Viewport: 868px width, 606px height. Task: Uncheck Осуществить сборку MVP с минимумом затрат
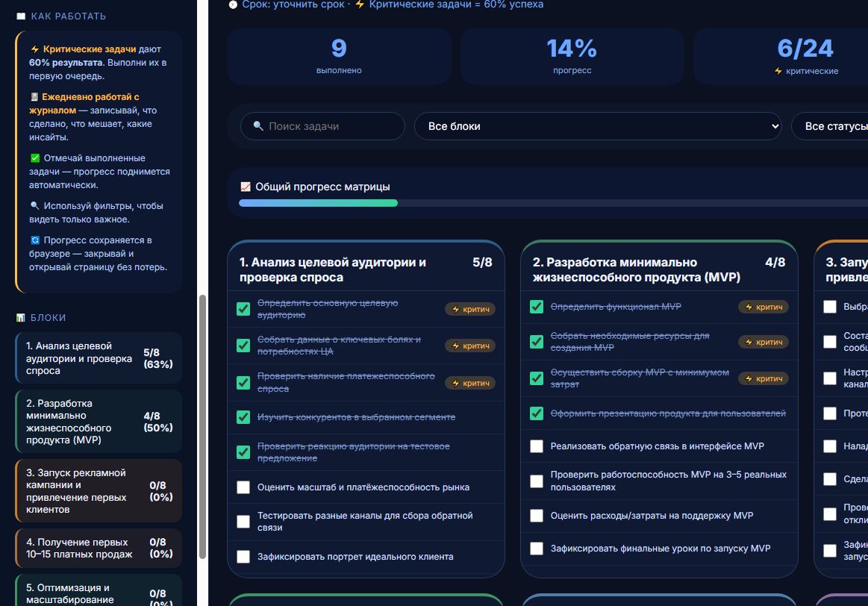coord(537,378)
